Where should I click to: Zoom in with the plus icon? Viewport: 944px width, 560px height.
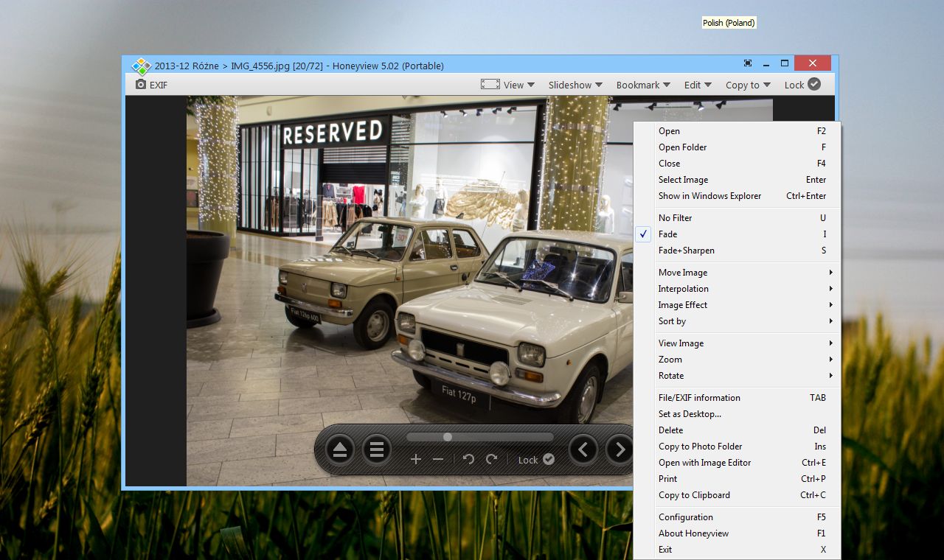[416, 459]
